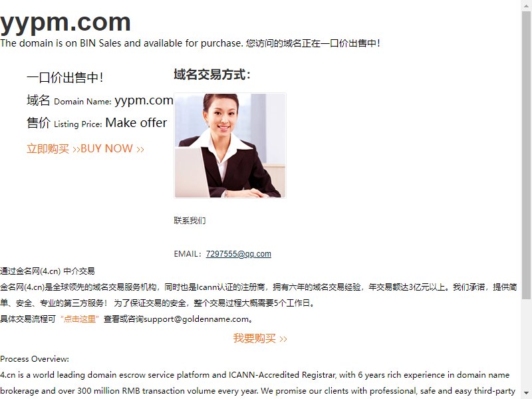
Task: Click the "Make offer" listing price text
Action: [136, 122]
